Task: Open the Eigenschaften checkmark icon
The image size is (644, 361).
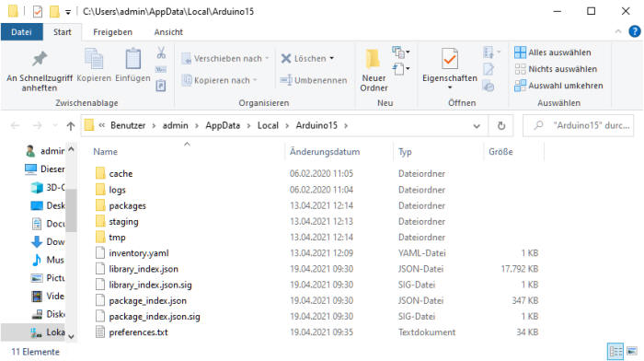Action: [x=450, y=59]
